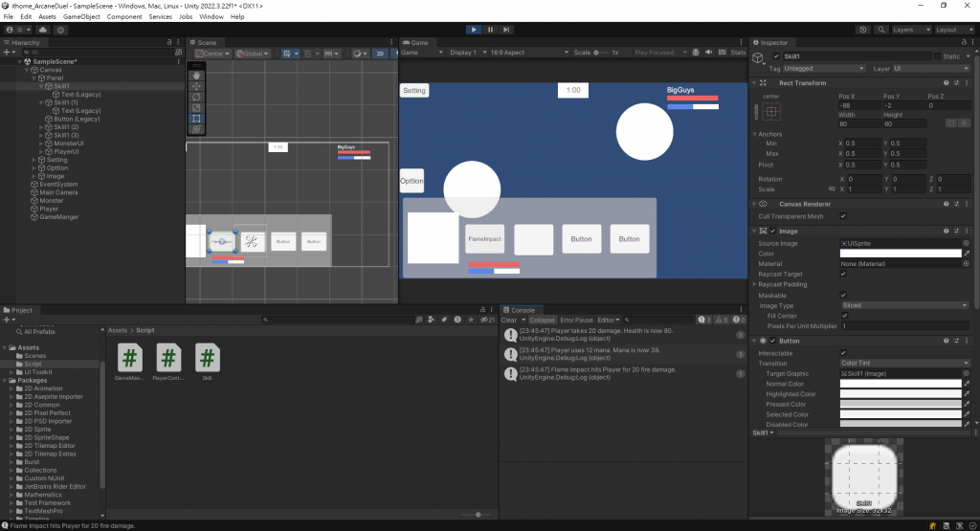This screenshot has width=980, height=531.
Task: Open the global Search magnifier icon
Action: pos(881,30)
